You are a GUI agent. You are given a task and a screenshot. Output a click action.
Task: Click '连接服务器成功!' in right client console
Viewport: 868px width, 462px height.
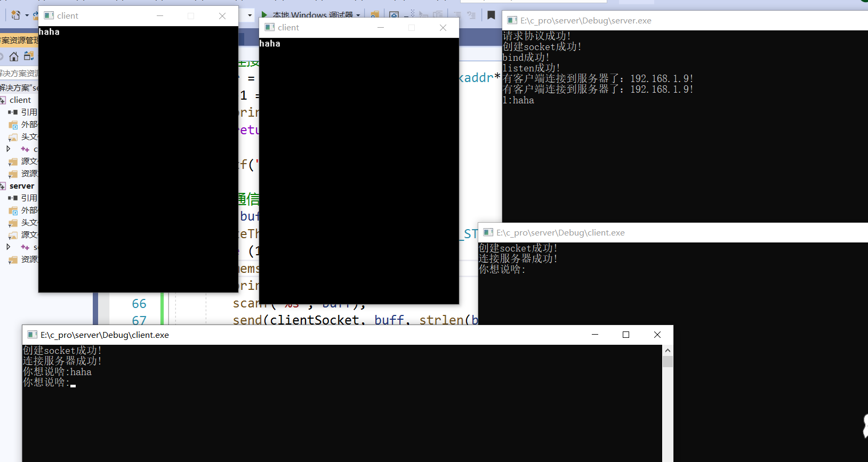[518, 258]
